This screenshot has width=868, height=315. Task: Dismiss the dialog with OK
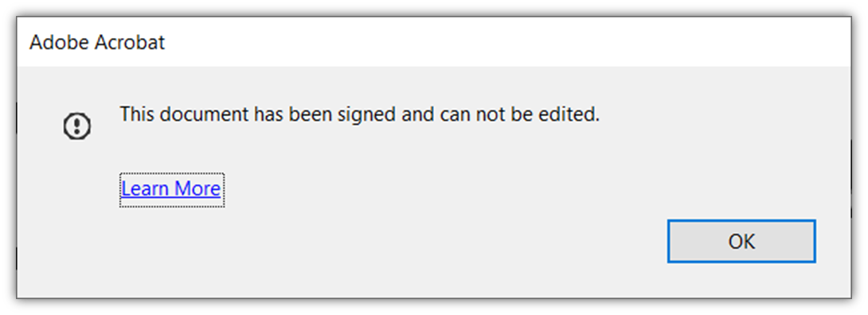(741, 242)
